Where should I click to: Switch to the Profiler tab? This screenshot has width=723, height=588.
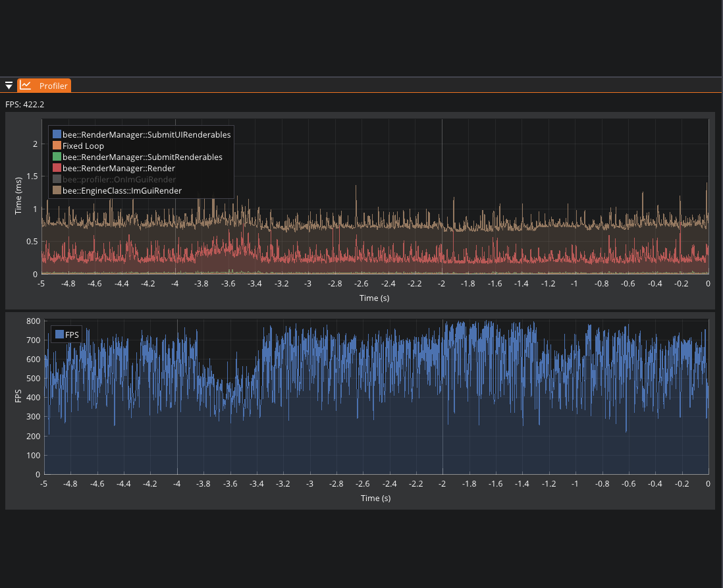tap(53, 86)
